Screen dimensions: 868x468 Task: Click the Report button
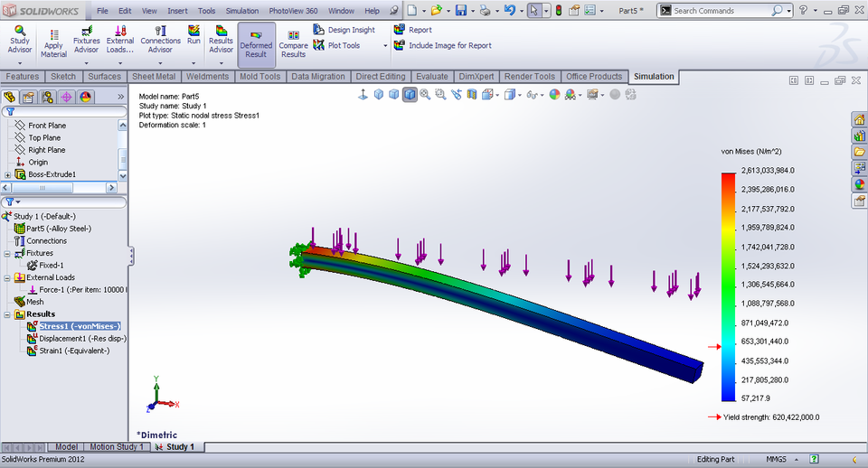413,30
